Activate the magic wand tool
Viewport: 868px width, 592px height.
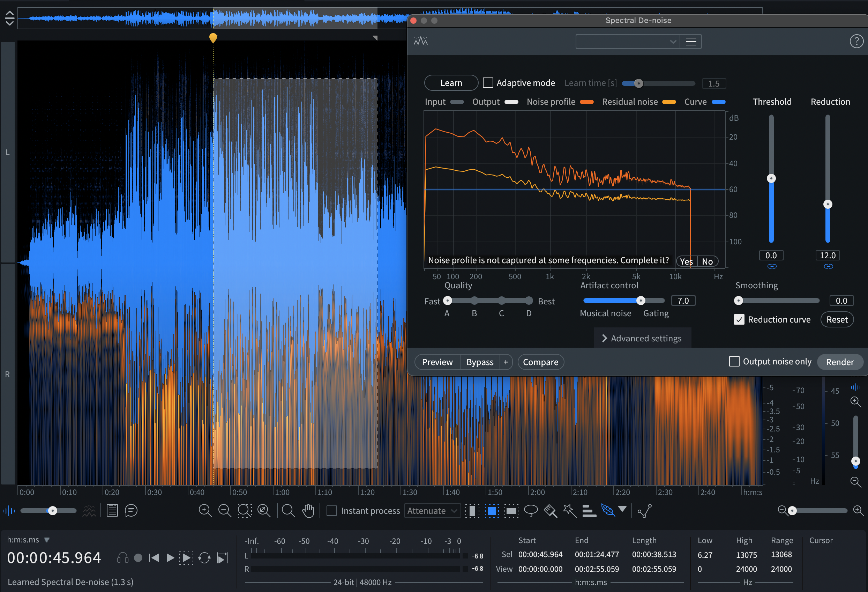570,511
